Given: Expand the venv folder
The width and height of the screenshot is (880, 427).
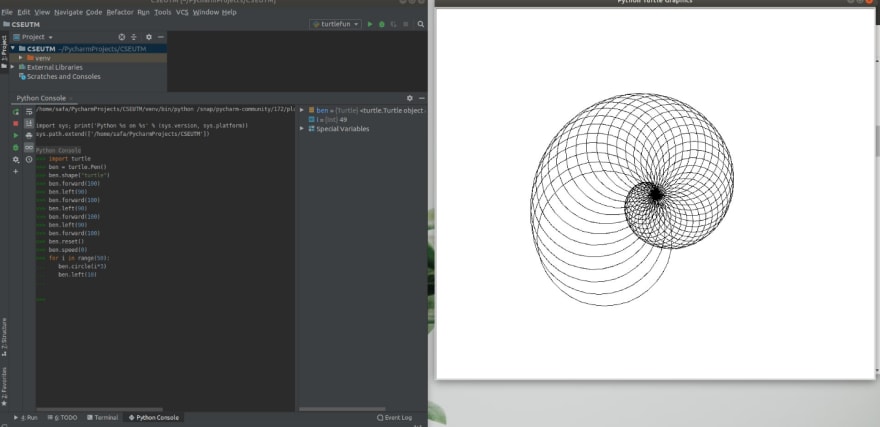Looking at the screenshot, I should tap(21, 58).
